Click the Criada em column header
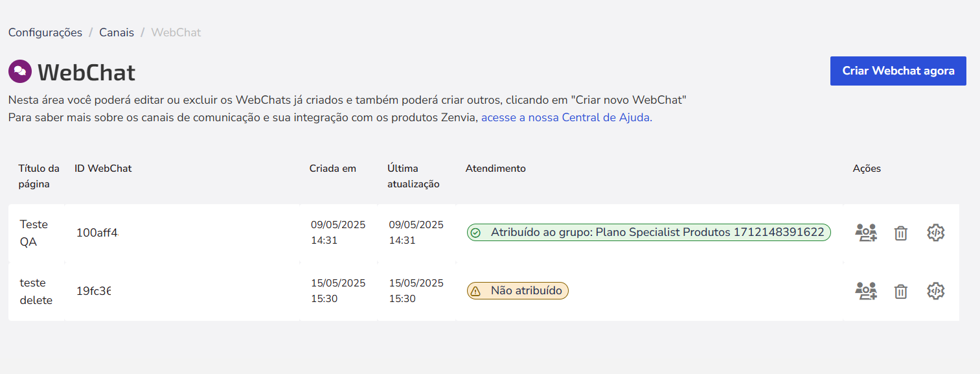 click(x=333, y=169)
